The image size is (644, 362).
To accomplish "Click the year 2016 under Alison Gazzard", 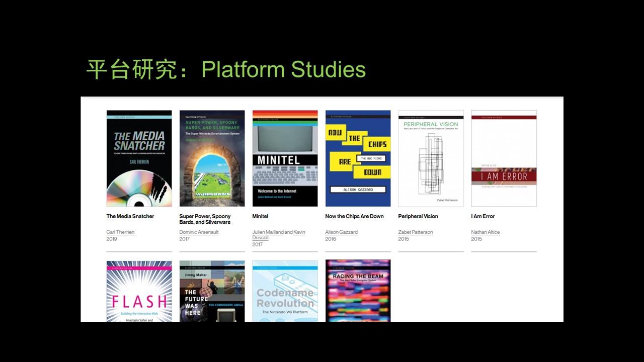I will 331,239.
